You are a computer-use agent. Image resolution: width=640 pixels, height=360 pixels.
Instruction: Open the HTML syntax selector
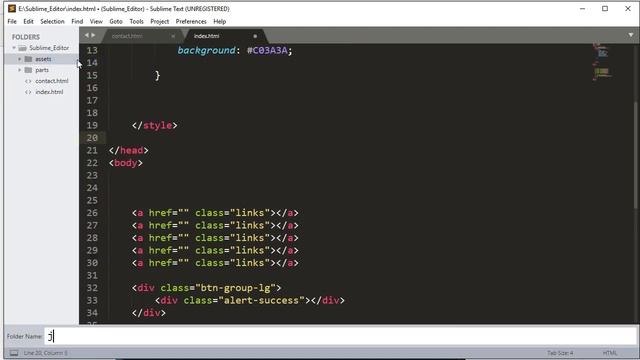click(x=610, y=353)
